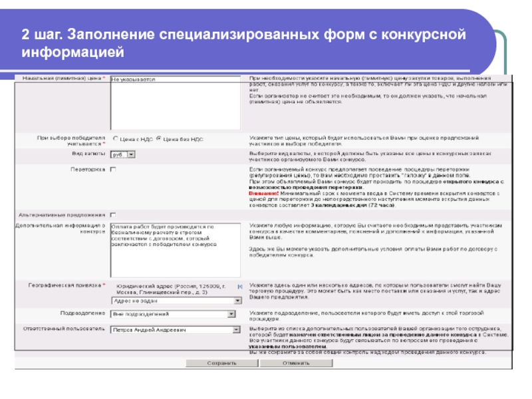Click the small icon beside the legal address
This screenshot has width=532, height=399.
point(240,287)
